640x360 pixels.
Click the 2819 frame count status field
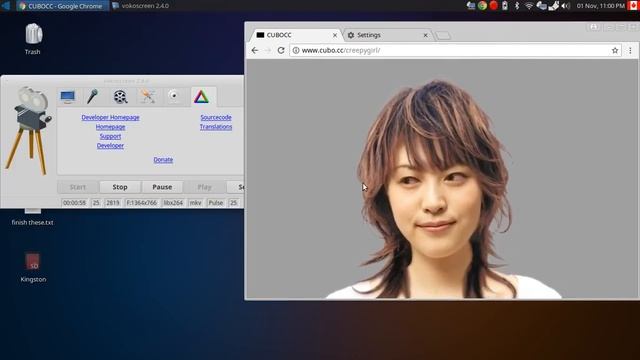pos(113,203)
